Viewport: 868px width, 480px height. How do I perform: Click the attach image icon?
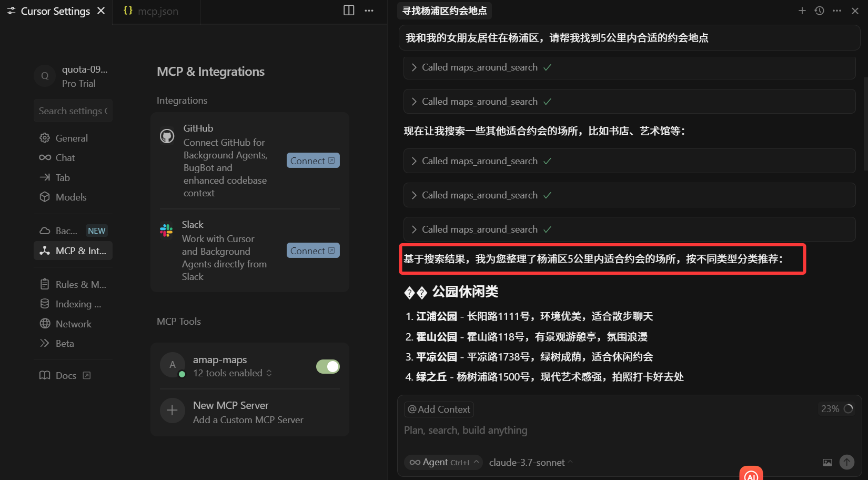pyautogui.click(x=827, y=462)
